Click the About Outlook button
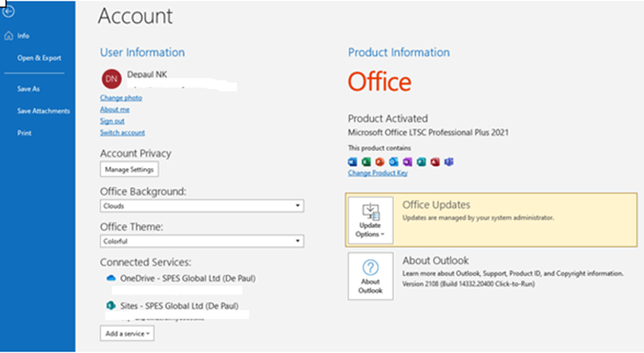This screenshot has width=644, height=353. coord(370,276)
